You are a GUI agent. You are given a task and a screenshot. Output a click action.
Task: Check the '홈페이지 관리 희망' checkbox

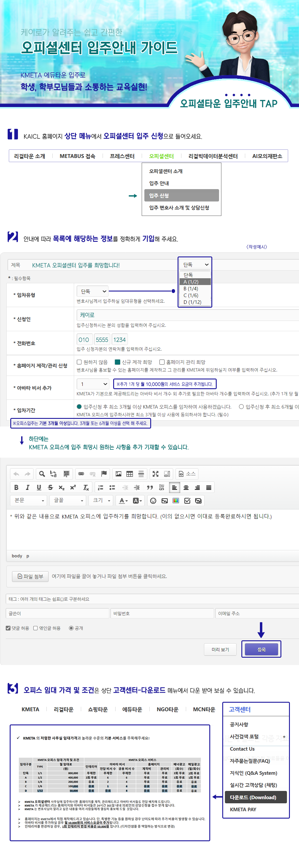click(x=162, y=362)
